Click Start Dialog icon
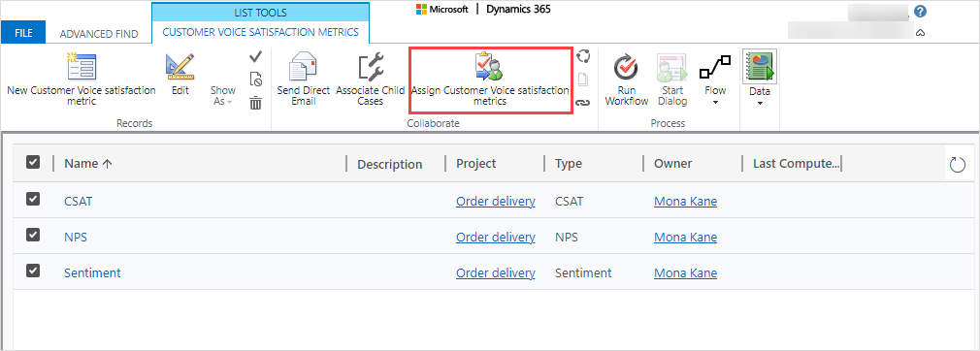This screenshot has height=351, width=980. [x=672, y=67]
